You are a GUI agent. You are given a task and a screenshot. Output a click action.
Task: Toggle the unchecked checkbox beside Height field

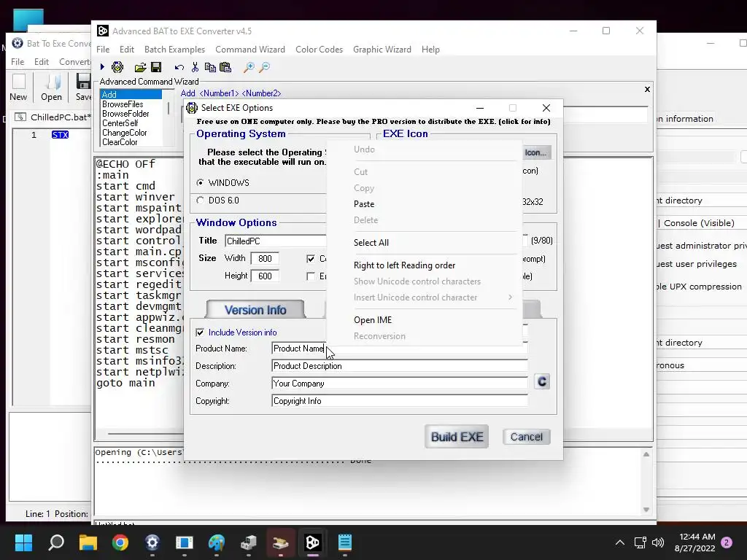(x=311, y=276)
